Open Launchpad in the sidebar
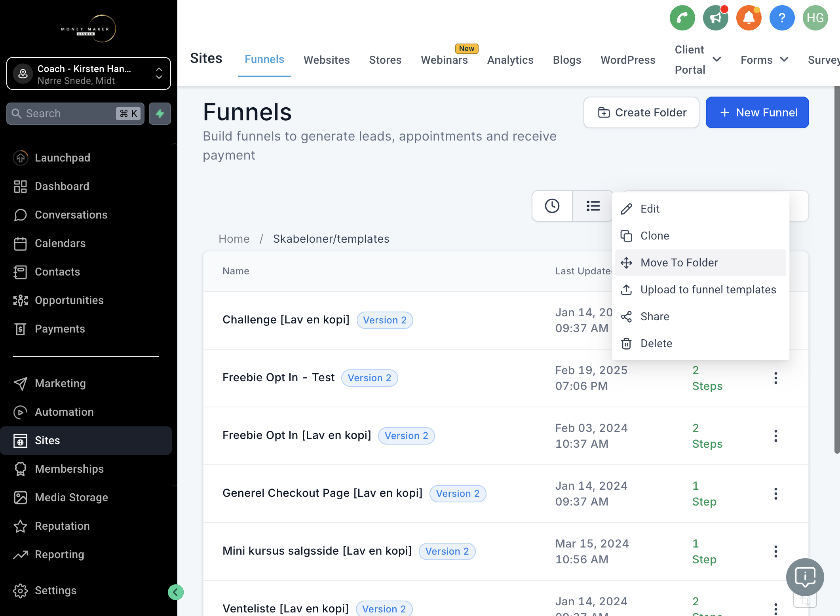 tap(63, 158)
